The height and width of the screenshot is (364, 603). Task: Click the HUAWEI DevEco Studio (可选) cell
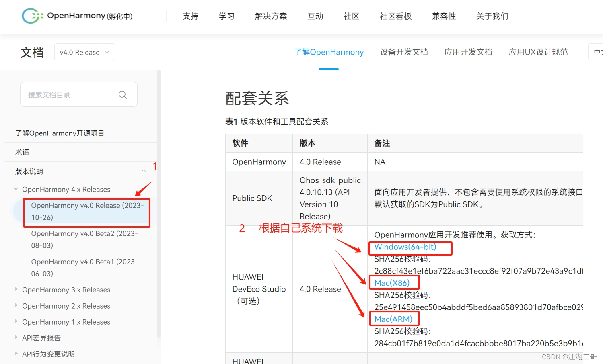259,289
